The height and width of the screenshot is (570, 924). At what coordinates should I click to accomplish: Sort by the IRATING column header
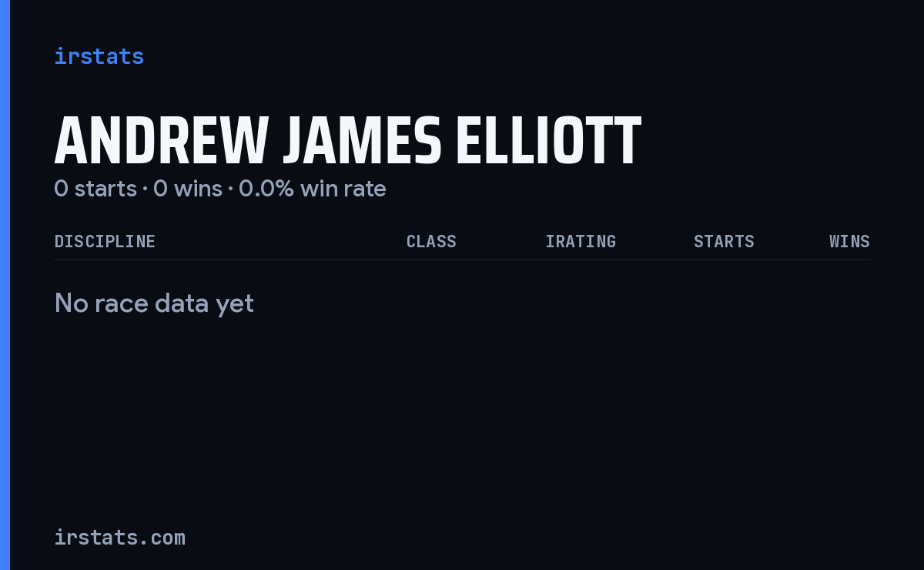click(x=581, y=241)
